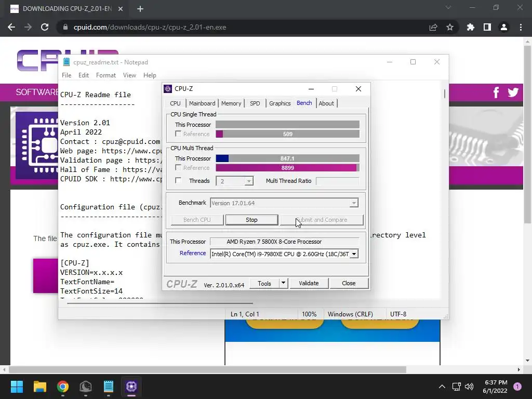This screenshot has height=399, width=532.
Task: Open File Explorer from taskbar
Action: click(x=39, y=387)
